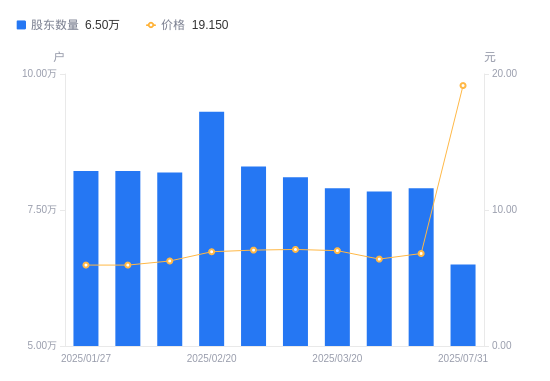Toggle the 价格 series via legend text
Viewport: 550px width, 381px height.
pyautogui.click(x=173, y=25)
